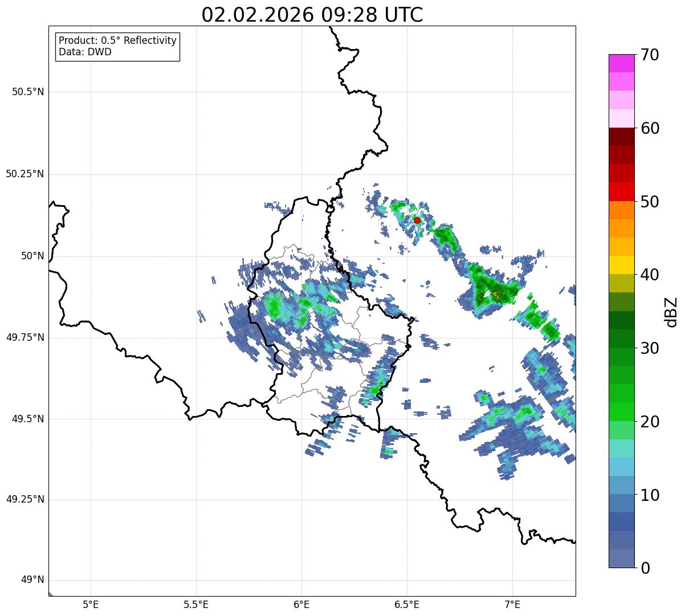
Task: Click the longitude label 5°E
Action: pyautogui.click(x=91, y=604)
